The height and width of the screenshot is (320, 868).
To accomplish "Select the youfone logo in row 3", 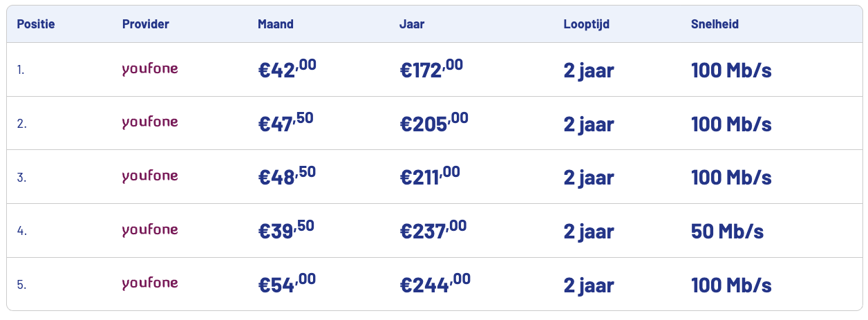I will tap(150, 176).
